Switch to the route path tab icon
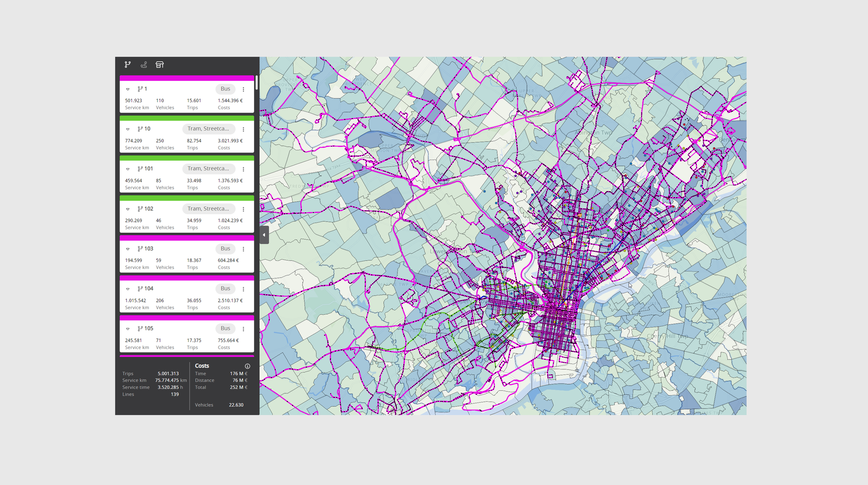This screenshot has height=485, width=868. pos(144,65)
